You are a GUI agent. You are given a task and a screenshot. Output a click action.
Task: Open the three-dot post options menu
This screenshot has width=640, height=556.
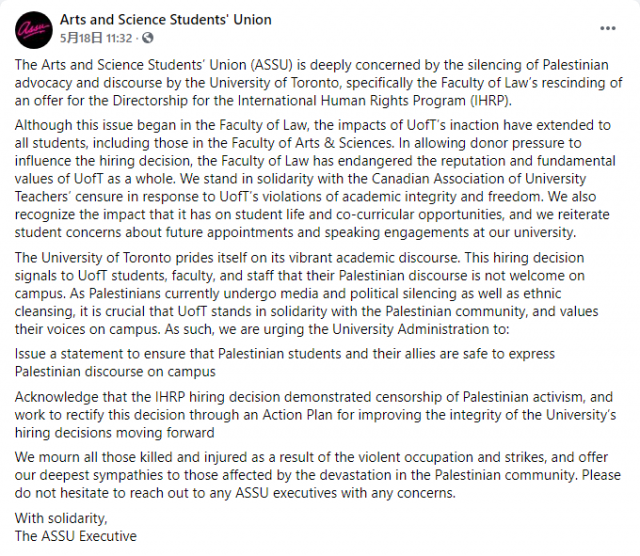(x=608, y=27)
